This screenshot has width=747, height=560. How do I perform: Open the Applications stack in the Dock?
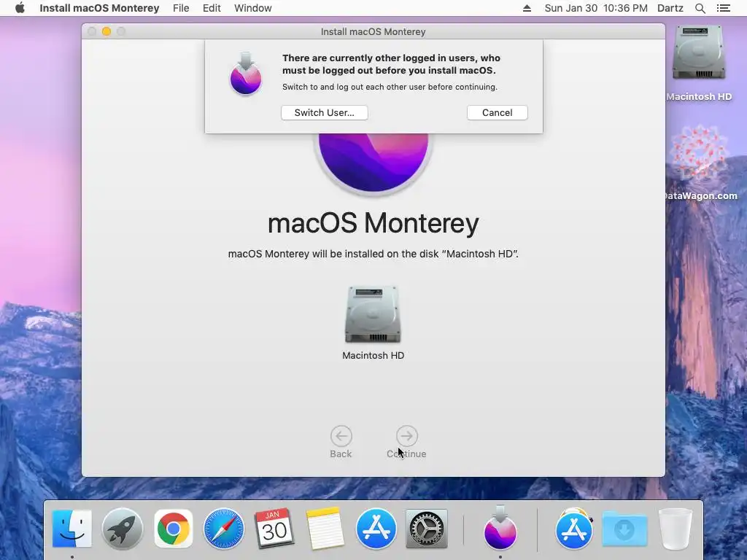(x=574, y=529)
